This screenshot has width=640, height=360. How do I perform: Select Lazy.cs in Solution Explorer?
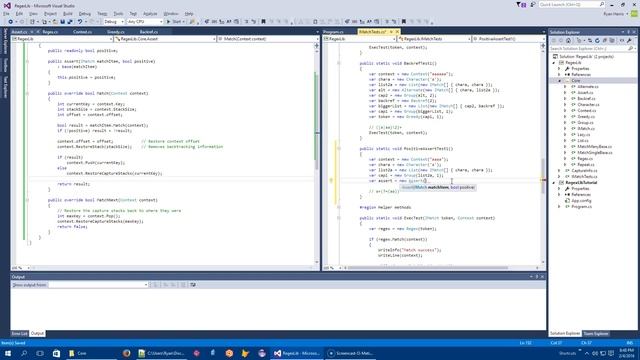(584, 135)
